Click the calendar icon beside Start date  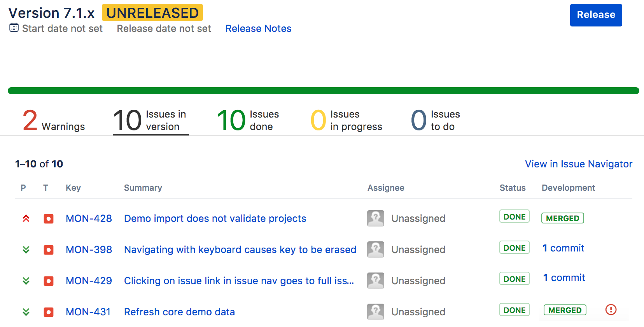pyautogui.click(x=14, y=28)
